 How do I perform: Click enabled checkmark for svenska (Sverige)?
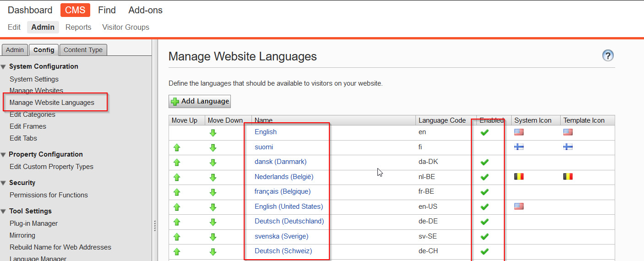click(x=485, y=237)
